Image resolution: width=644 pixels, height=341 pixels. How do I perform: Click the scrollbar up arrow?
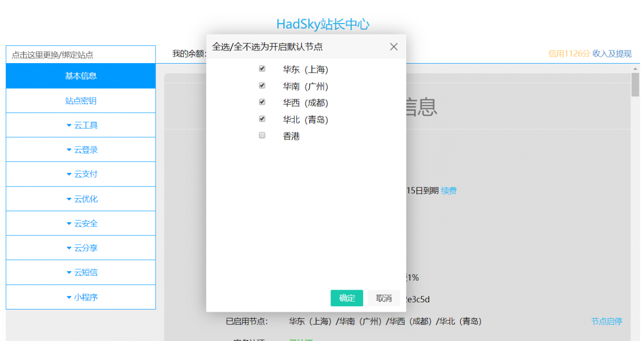(x=635, y=69)
